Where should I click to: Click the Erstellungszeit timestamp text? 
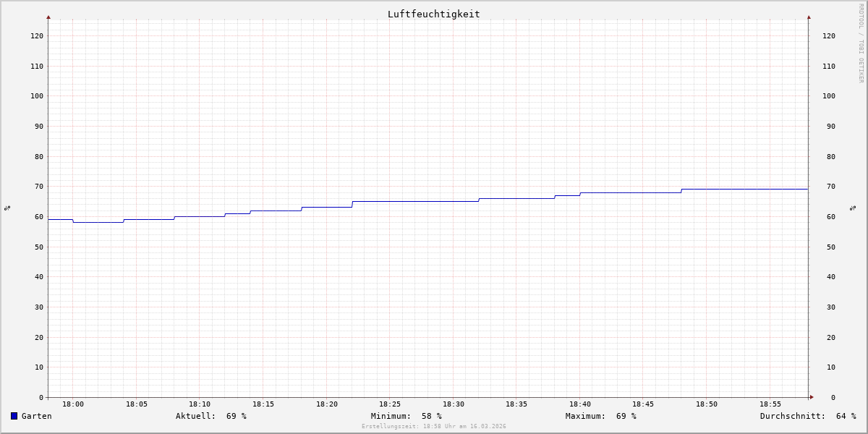click(x=434, y=427)
